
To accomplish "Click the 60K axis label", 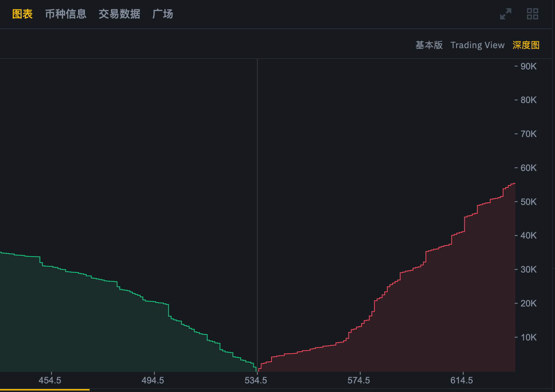I will click(528, 168).
